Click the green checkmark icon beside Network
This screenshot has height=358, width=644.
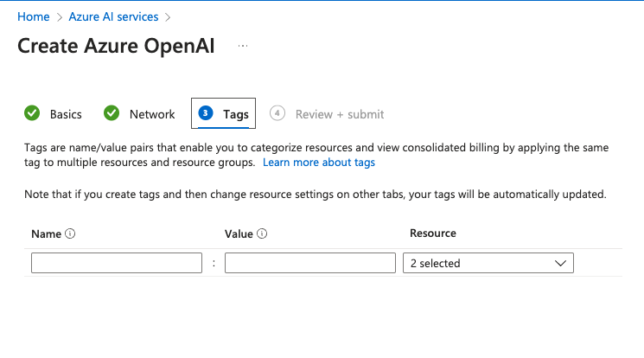[112, 113]
